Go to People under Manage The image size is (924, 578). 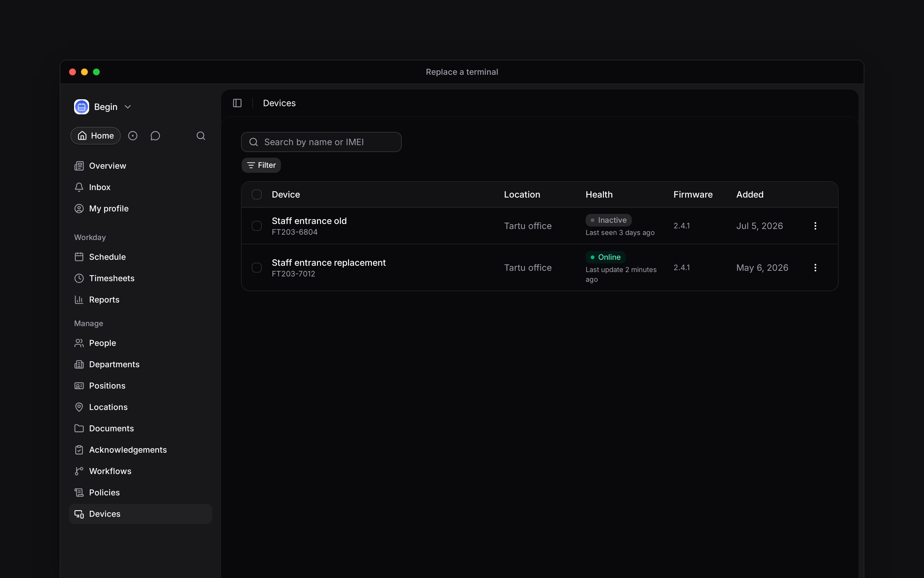(140, 343)
